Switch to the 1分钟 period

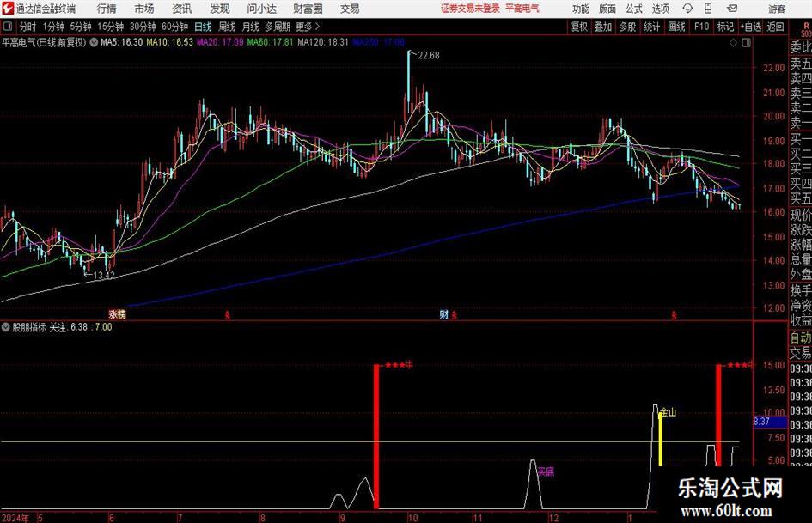[52, 27]
